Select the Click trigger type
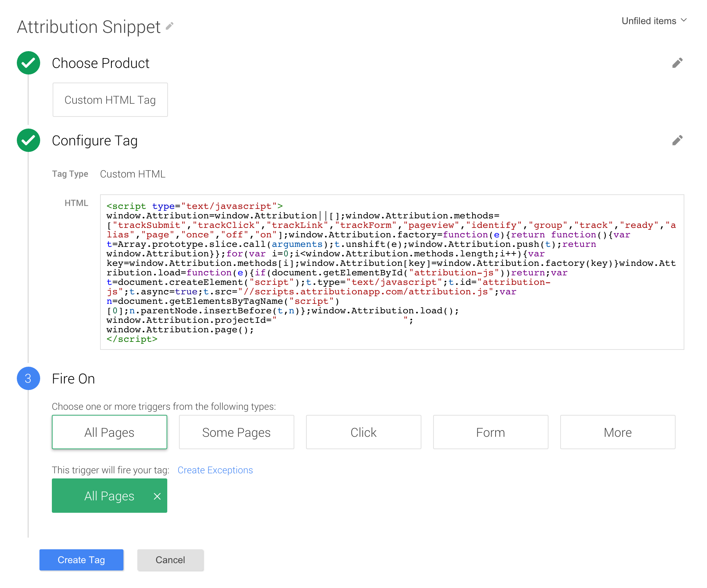 click(x=363, y=432)
